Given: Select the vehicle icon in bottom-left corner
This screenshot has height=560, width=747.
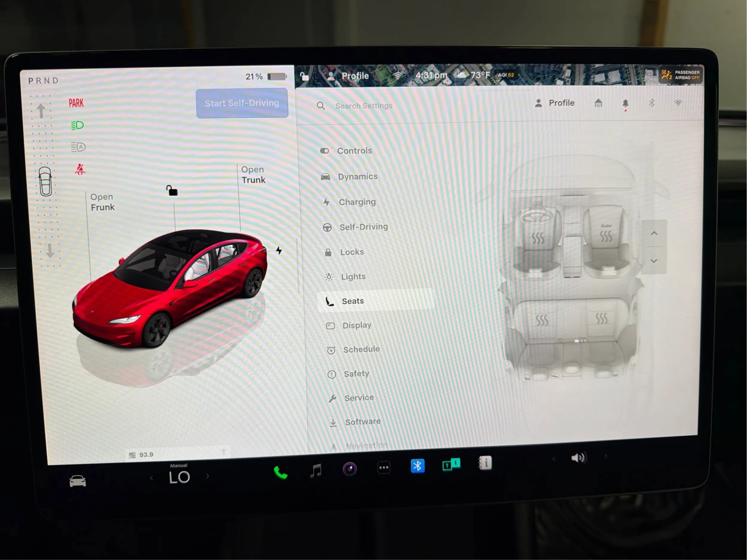Looking at the screenshot, I should click(x=77, y=480).
